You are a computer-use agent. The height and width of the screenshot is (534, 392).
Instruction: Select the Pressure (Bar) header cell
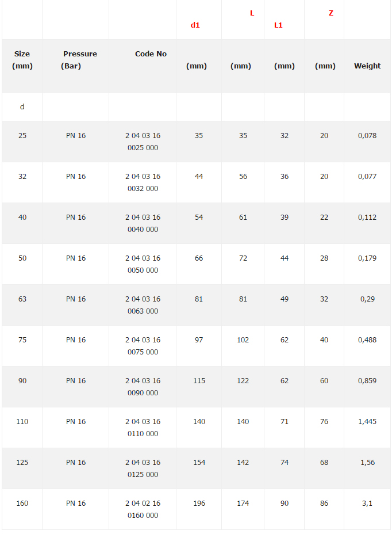[x=79, y=60]
